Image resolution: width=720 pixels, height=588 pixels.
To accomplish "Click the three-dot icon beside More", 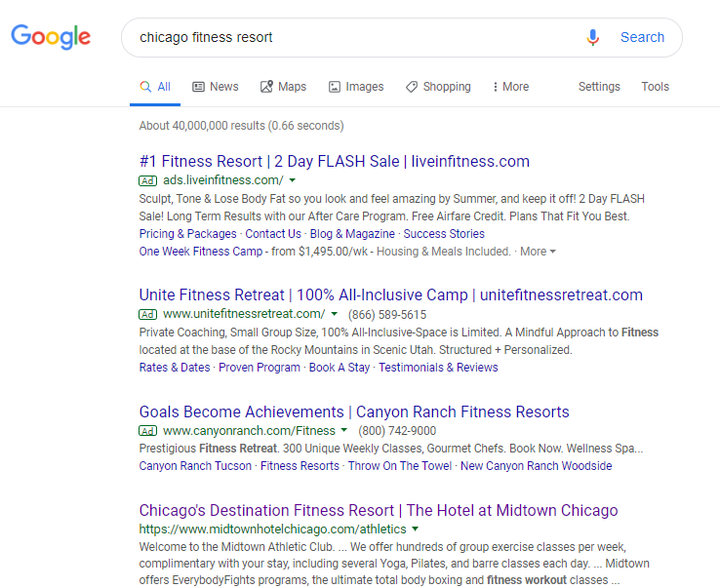I will [x=495, y=86].
